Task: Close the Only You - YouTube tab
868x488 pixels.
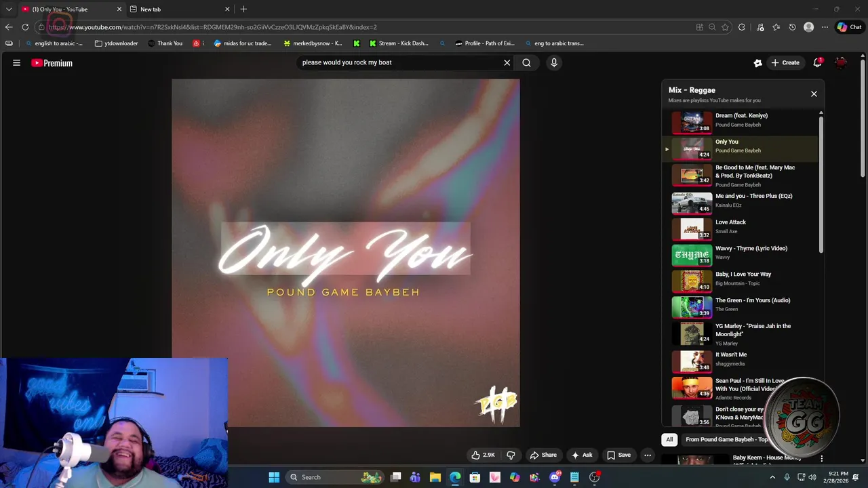Action: (x=119, y=9)
